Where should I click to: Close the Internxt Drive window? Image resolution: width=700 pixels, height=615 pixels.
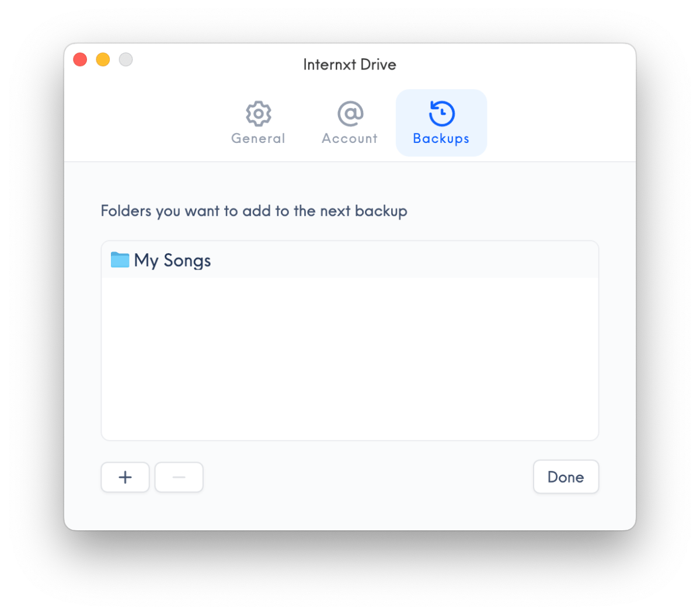pos(81,60)
